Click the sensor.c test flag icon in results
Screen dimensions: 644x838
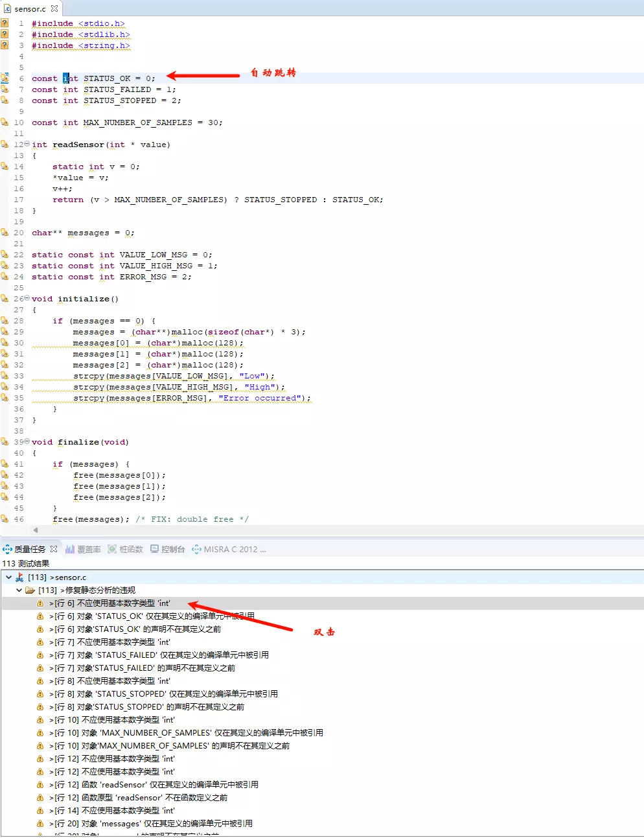[19, 577]
